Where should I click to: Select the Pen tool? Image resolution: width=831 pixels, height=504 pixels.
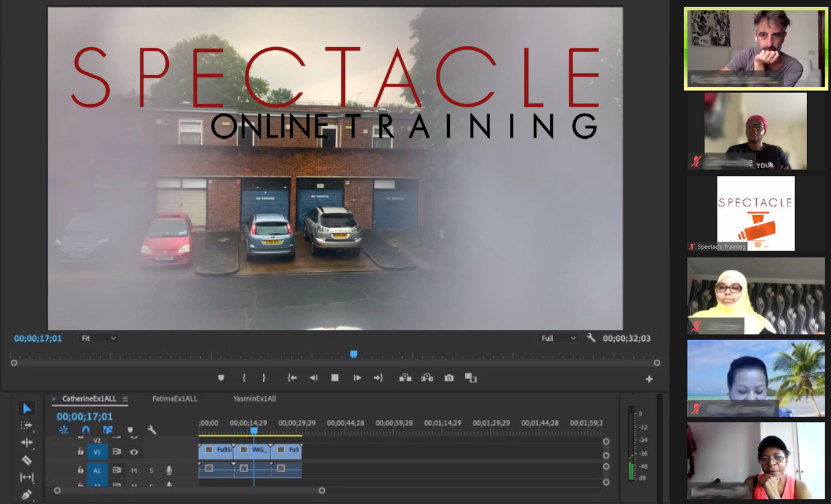tap(26, 495)
